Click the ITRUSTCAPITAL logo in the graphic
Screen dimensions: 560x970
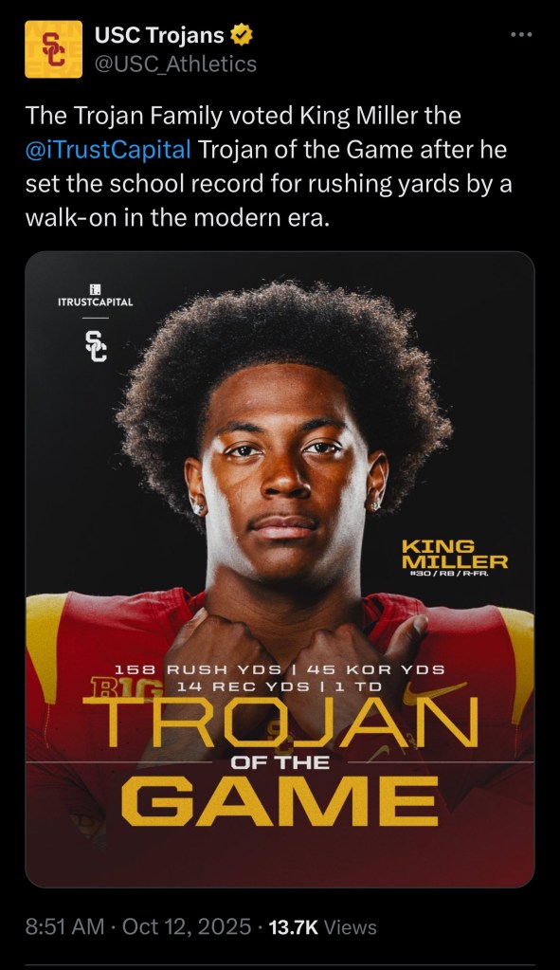point(95,297)
